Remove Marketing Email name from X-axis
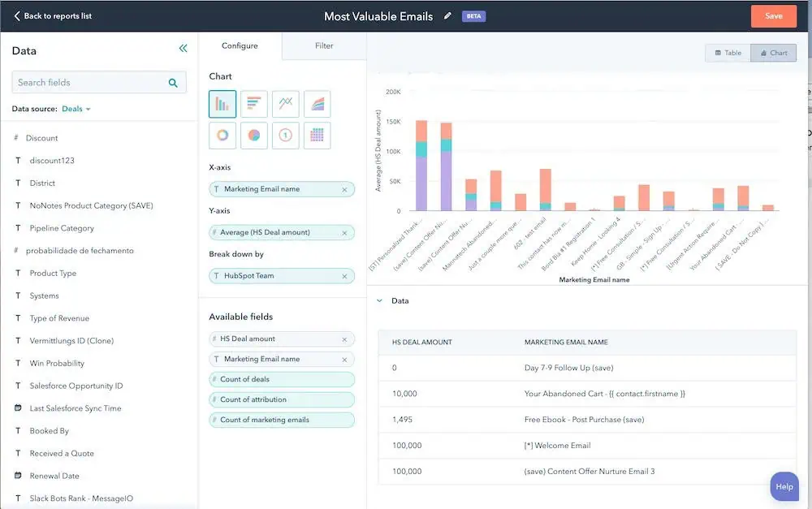This screenshot has height=509, width=812. click(344, 189)
